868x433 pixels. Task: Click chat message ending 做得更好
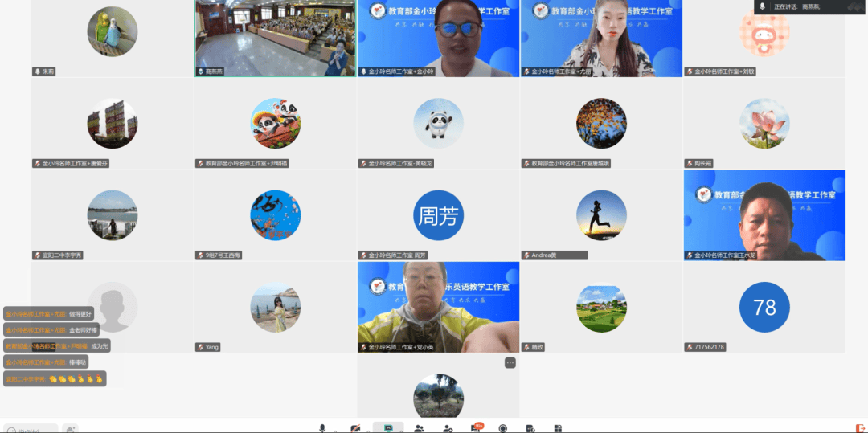click(48, 313)
